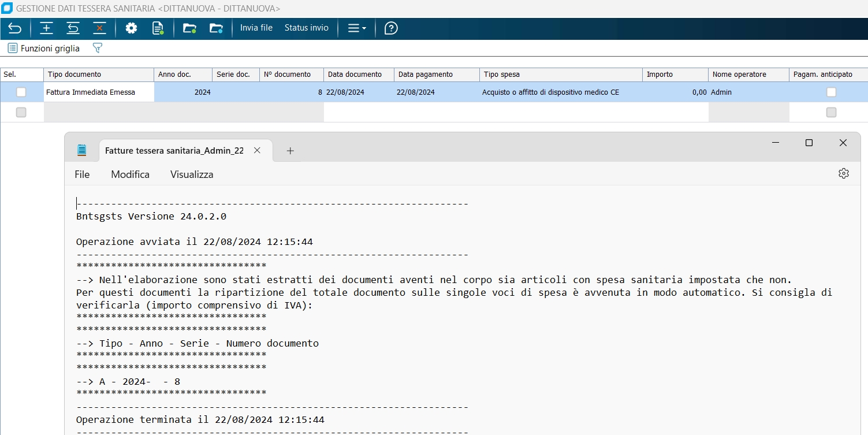Viewport: 868px width, 435px height.
Task: Sort by the Tipo documento column header
Action: coord(99,75)
